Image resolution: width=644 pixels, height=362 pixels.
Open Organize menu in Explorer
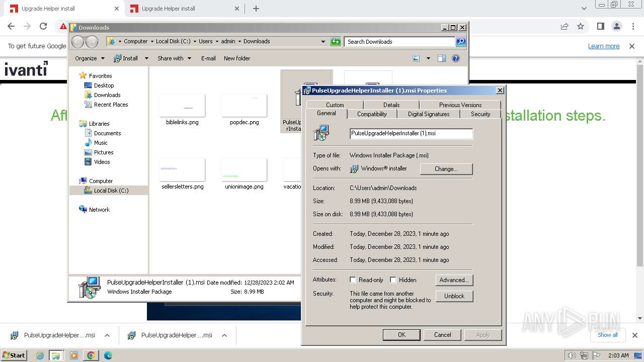point(90,58)
